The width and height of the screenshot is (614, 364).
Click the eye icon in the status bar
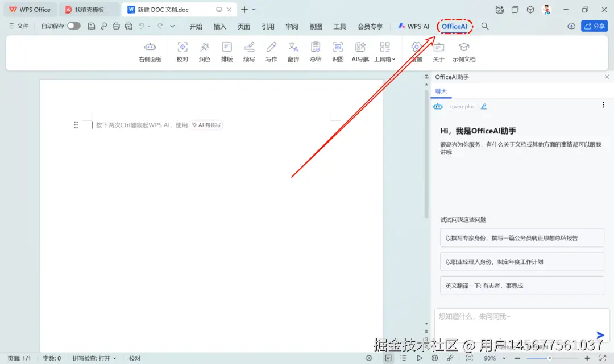pos(369,358)
